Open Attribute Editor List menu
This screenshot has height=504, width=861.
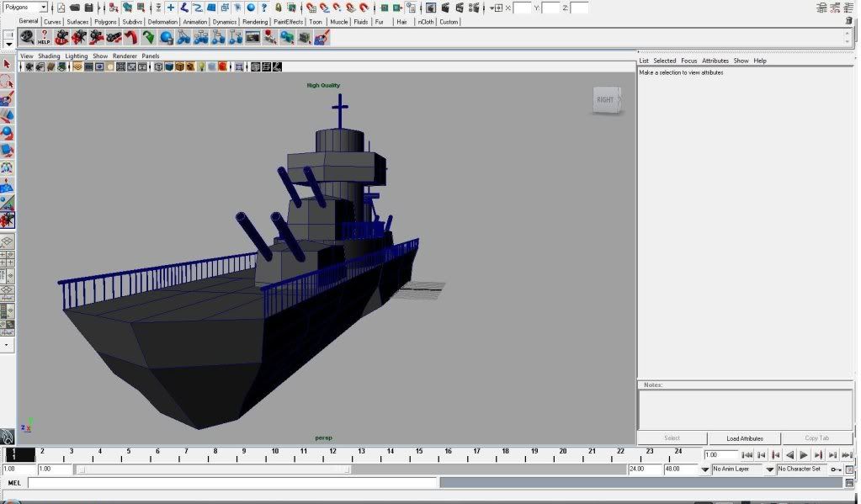(x=644, y=61)
